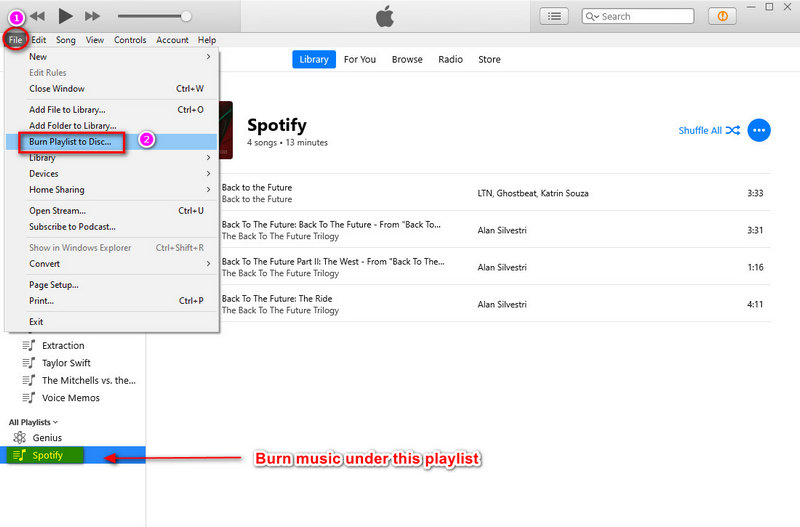Image resolution: width=800 pixels, height=527 pixels.
Task: Open the list view button in toolbar
Action: click(x=554, y=16)
